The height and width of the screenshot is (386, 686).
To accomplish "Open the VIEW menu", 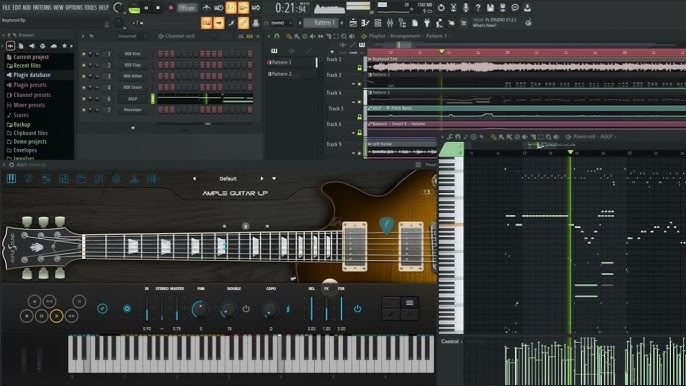I will click(x=58, y=7).
